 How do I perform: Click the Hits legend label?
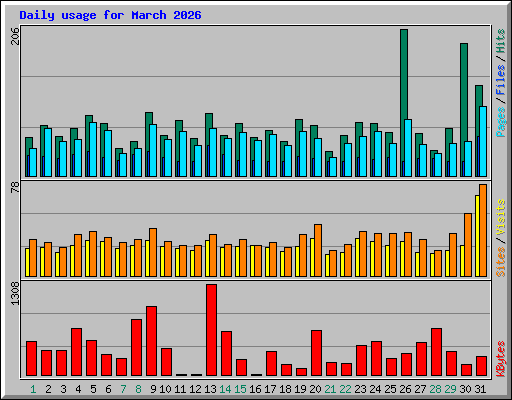click(501, 41)
